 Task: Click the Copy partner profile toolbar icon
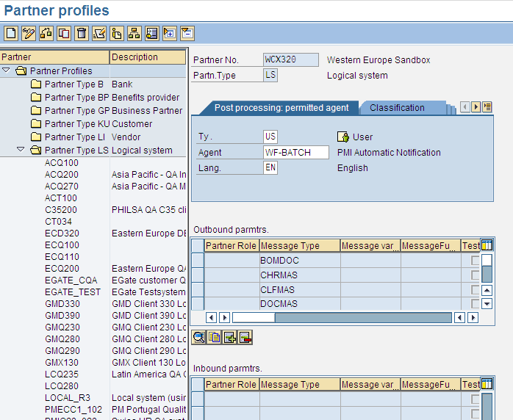(64, 33)
